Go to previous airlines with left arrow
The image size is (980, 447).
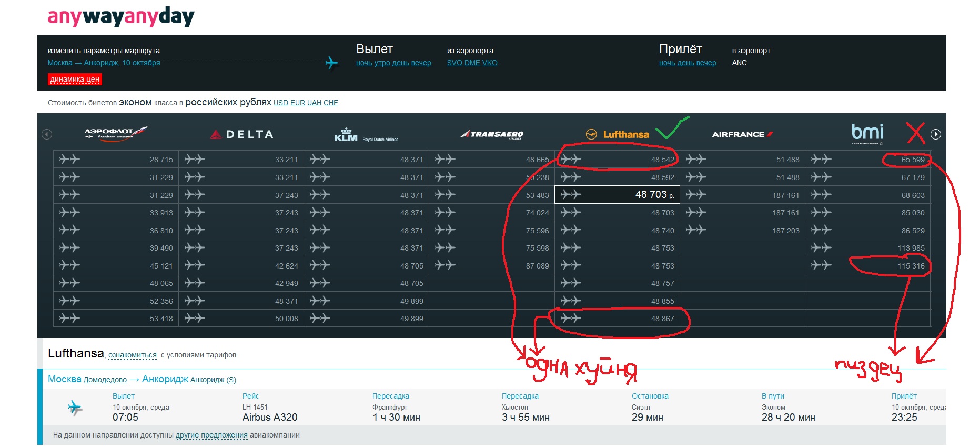pos(47,134)
